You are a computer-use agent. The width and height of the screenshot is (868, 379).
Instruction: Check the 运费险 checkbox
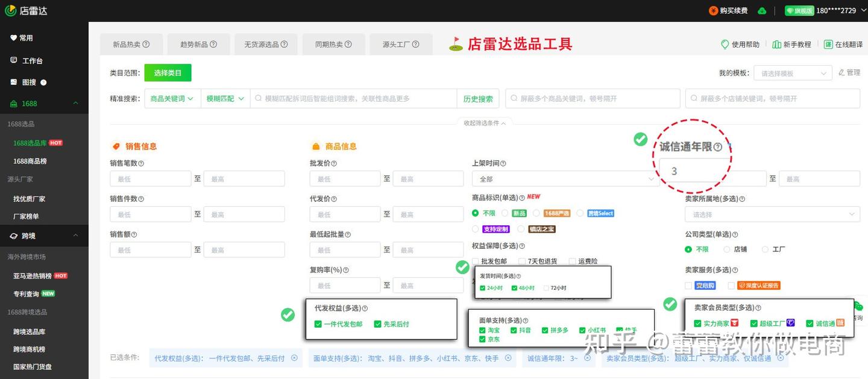pyautogui.click(x=572, y=262)
